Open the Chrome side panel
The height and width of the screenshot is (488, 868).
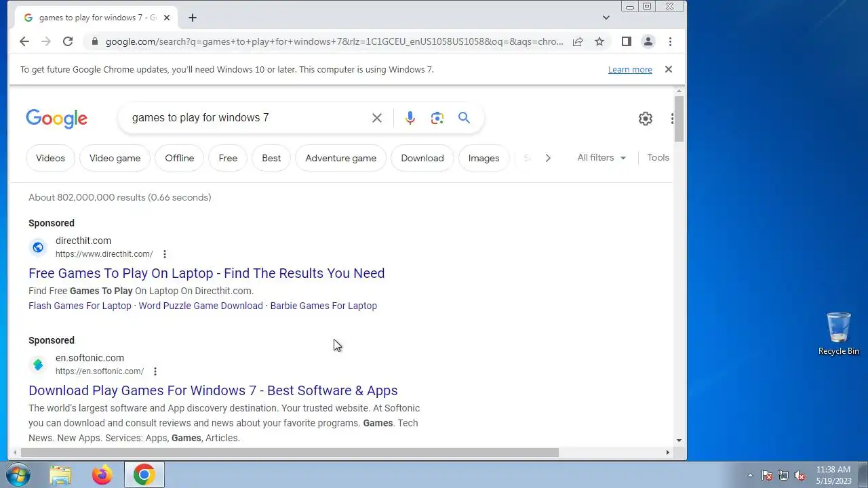[x=627, y=41]
